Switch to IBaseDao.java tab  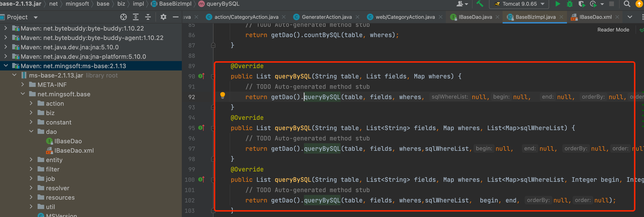[475, 17]
